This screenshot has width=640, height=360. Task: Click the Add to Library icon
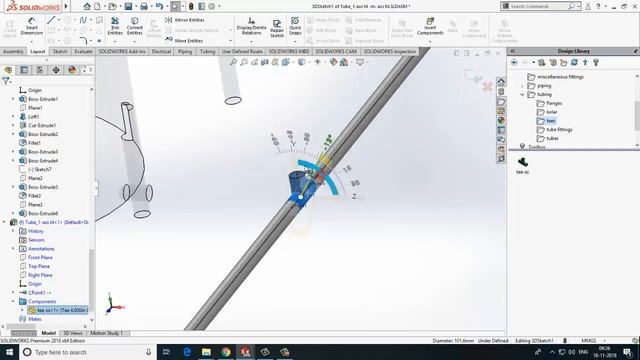[x=542, y=62]
